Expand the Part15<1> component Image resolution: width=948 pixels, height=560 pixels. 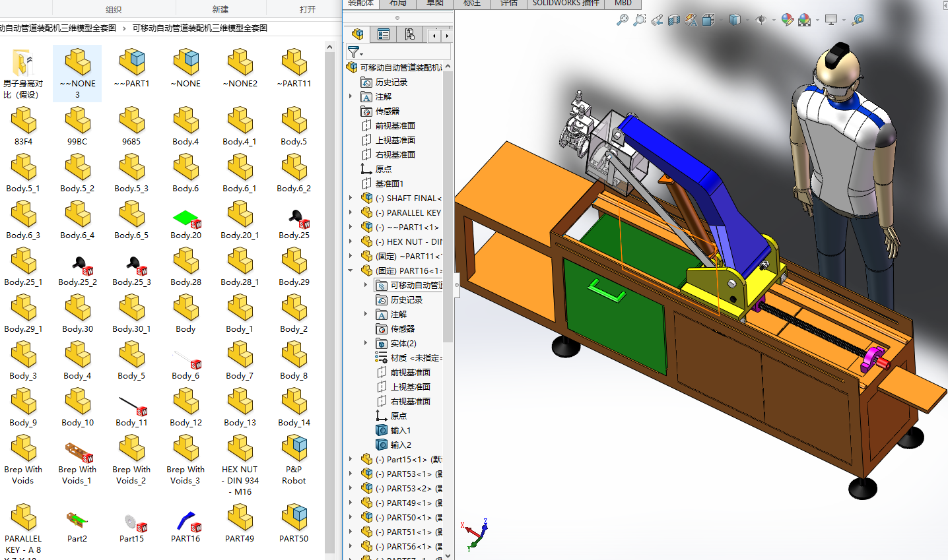[x=351, y=459]
